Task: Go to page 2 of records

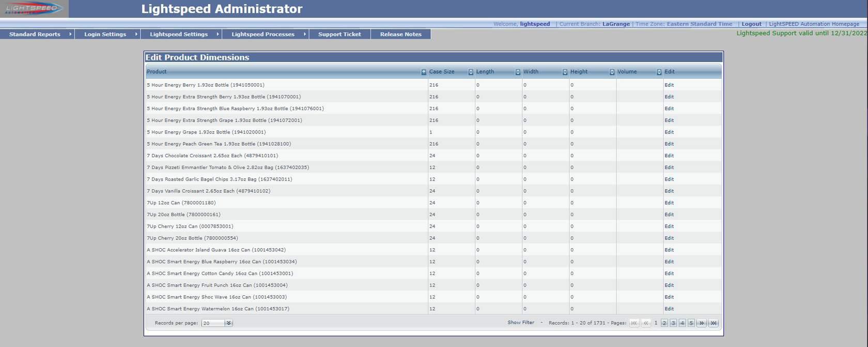Action: click(x=664, y=323)
